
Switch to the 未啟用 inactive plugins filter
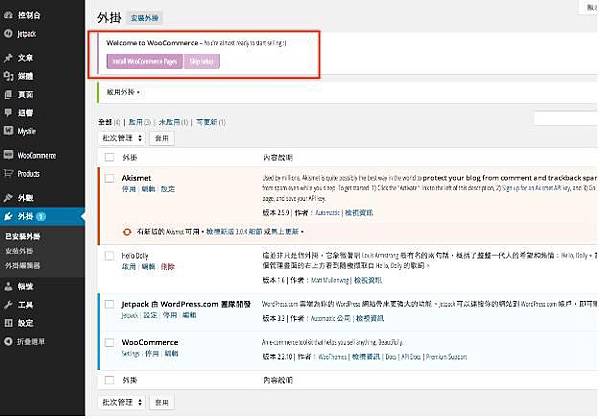point(169,122)
